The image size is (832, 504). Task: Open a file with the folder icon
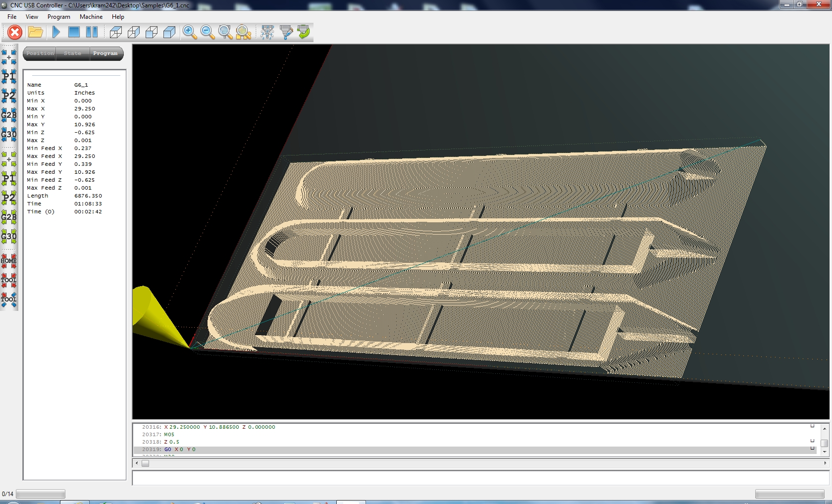click(x=35, y=33)
